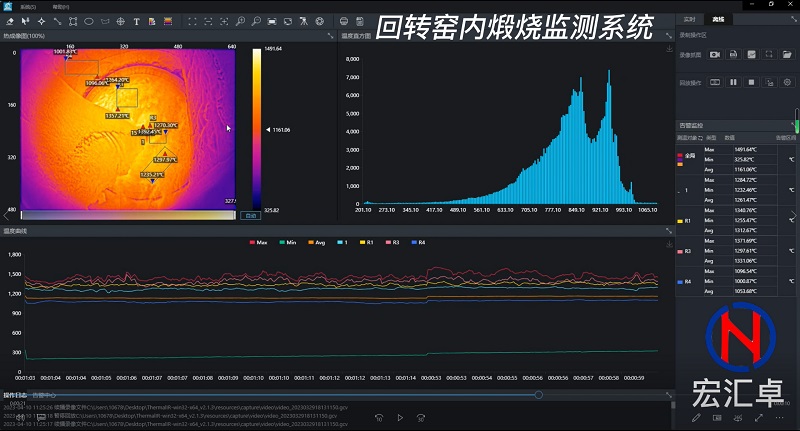The height and width of the screenshot is (431, 800).
Task: Select the polygon region tool
Action: (x=105, y=21)
